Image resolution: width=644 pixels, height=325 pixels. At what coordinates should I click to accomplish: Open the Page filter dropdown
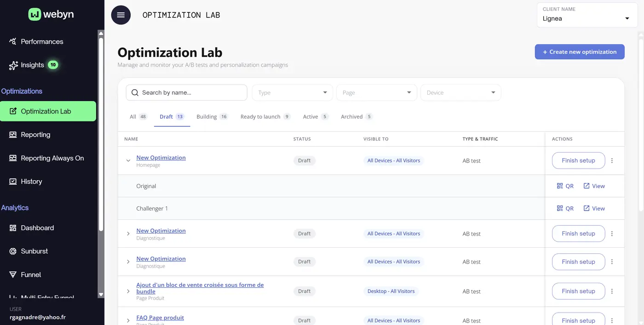[x=377, y=92]
